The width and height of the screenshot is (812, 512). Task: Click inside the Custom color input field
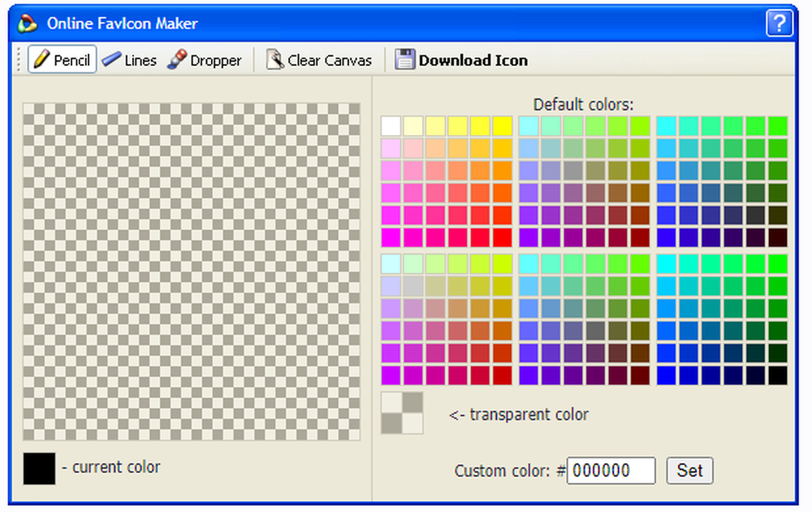pos(611,471)
